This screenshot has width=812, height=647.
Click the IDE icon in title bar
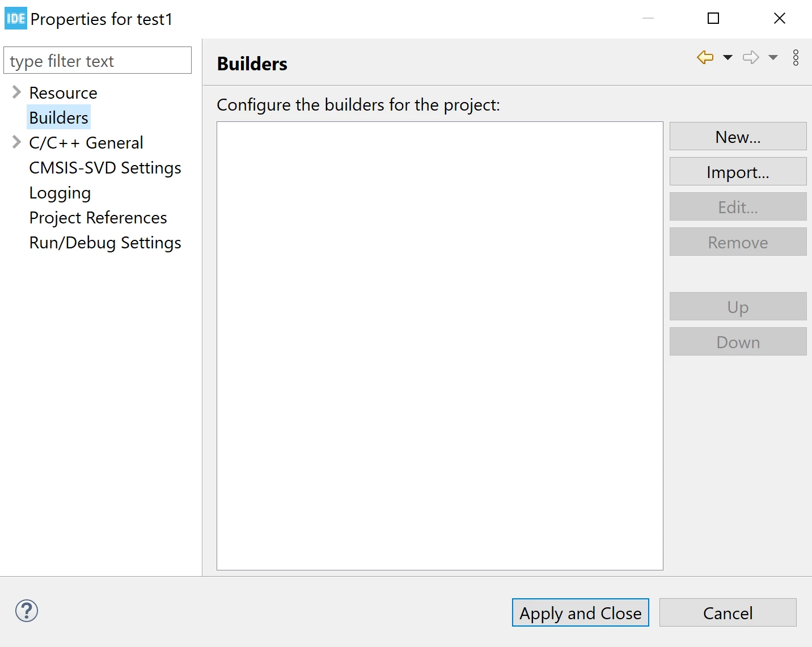16,19
